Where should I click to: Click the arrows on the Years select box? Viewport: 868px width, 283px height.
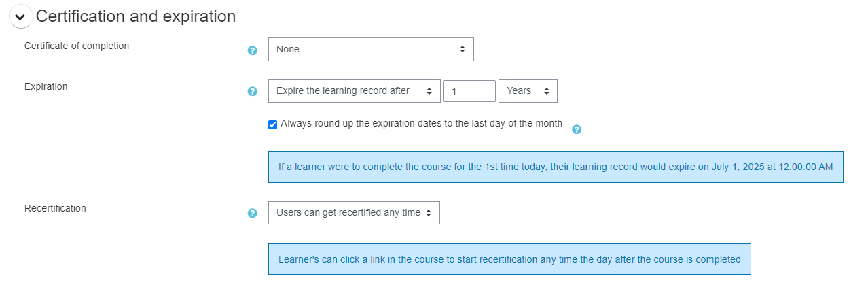(x=546, y=91)
